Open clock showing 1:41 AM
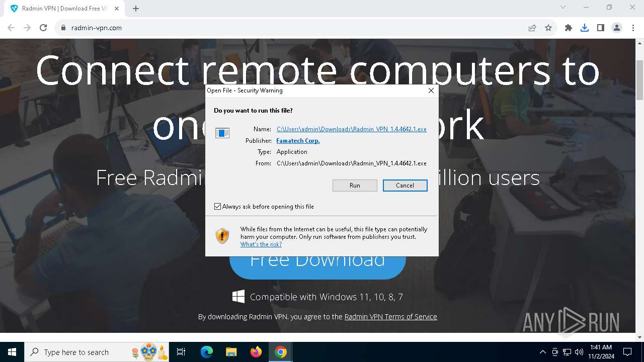 point(601,352)
